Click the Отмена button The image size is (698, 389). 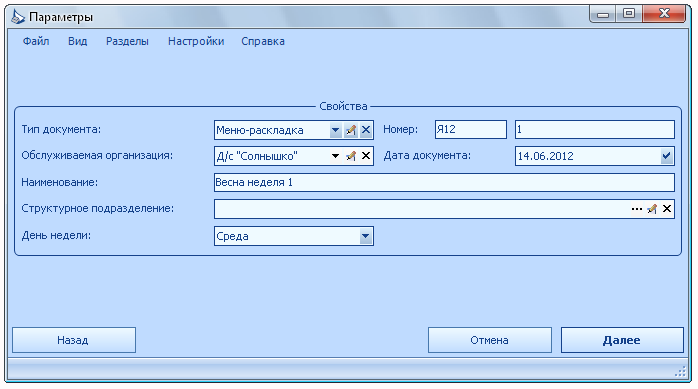point(490,340)
